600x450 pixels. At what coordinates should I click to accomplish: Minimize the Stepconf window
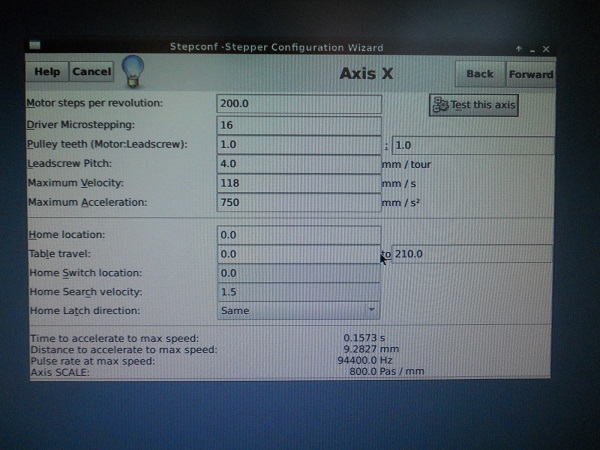pyautogui.click(x=532, y=50)
